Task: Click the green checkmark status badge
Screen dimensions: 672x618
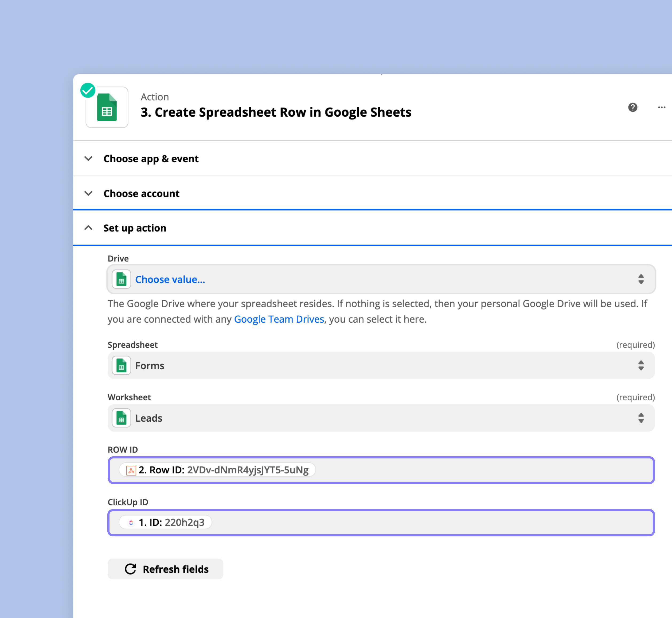Action: coord(88,90)
